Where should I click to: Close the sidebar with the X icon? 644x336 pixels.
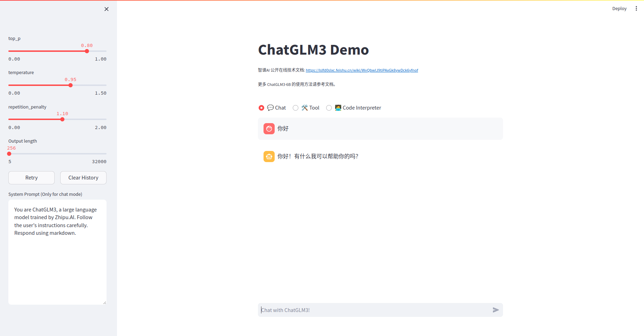point(107,9)
